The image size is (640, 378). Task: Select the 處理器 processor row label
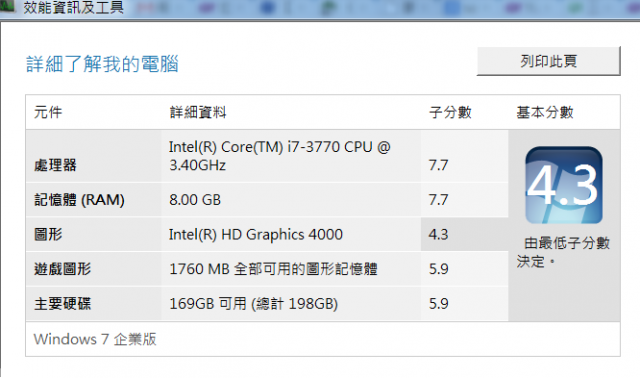coord(56,165)
